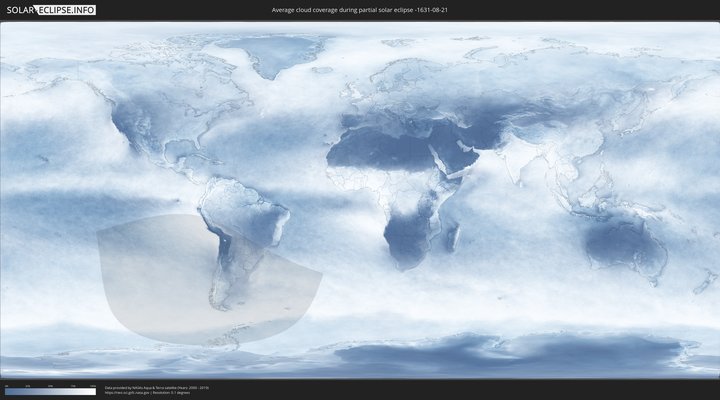
Task: Click the SOLAR ECLIPSE.INFO logo
Action: click(49, 10)
